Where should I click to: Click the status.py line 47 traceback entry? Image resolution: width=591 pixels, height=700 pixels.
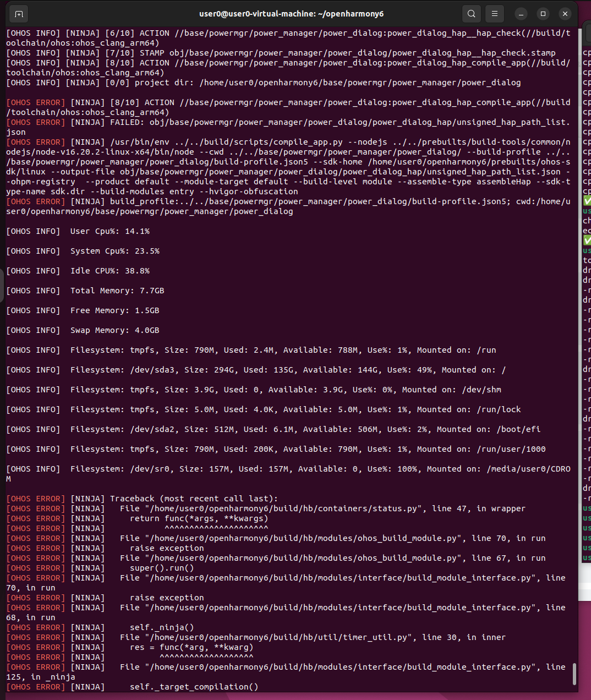(x=266, y=508)
